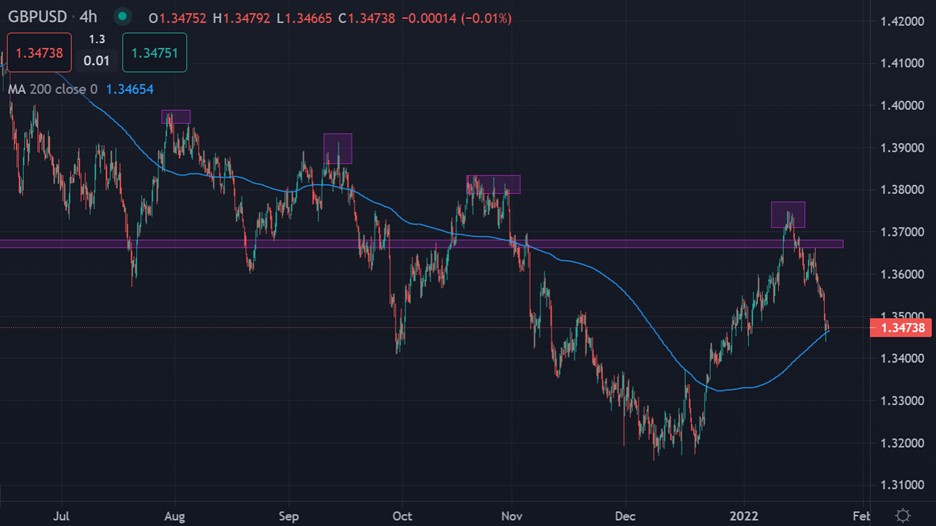Viewport: 936px width, 526px height.
Task: Click the Jul label on time axis
Action: pos(61,516)
